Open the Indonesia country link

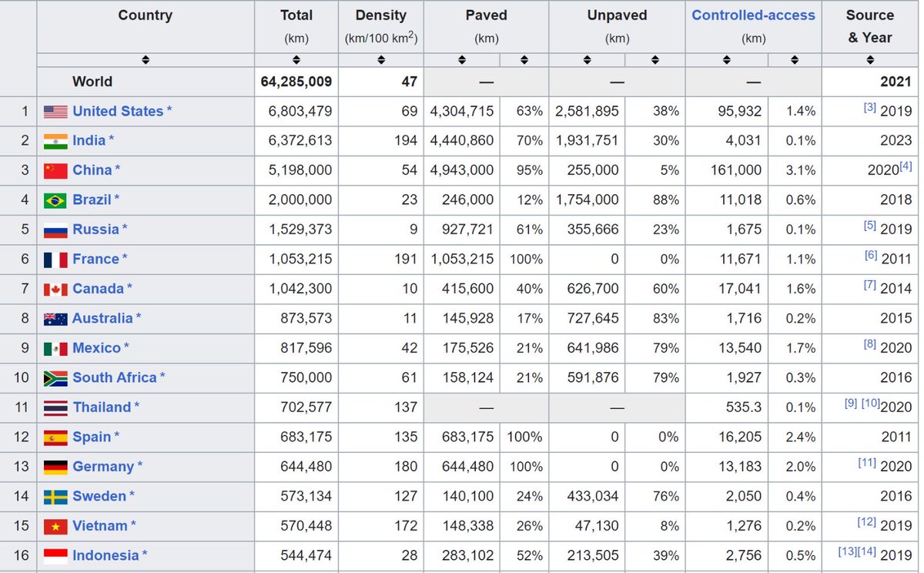[105, 555]
